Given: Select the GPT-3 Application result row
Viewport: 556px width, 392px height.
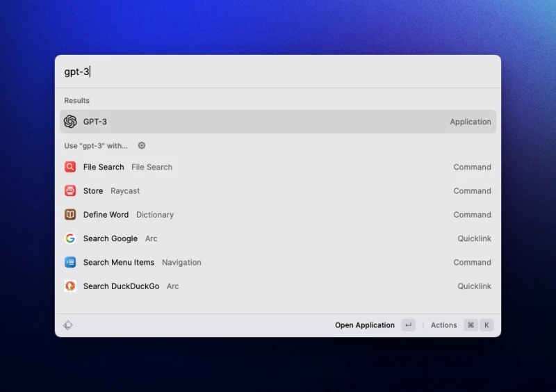Looking at the screenshot, I should 278,122.
